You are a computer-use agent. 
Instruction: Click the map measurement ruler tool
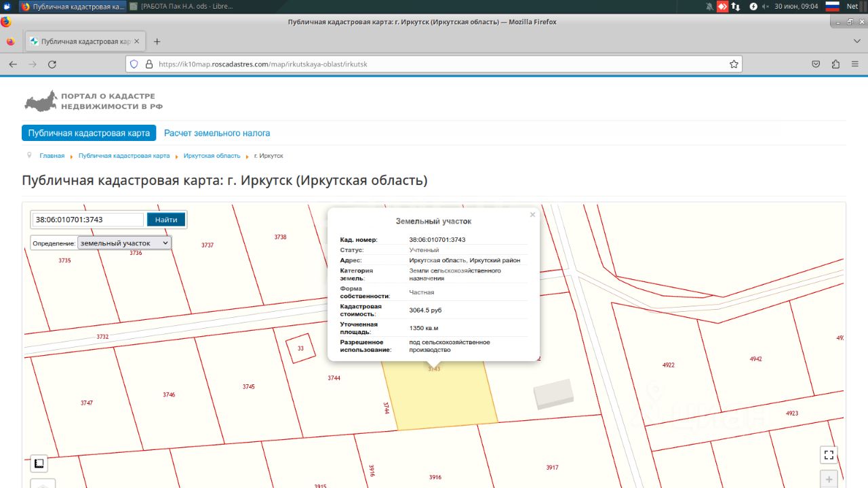39,464
